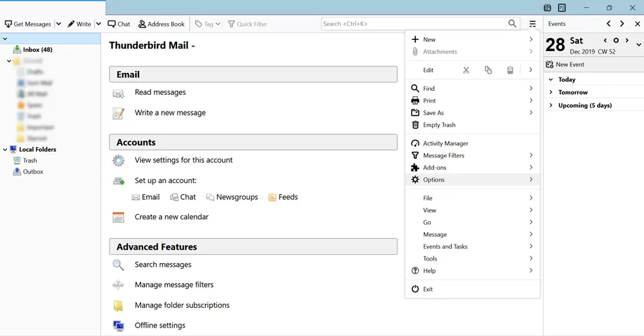Expand the date options chevron beside the day

click(x=639, y=44)
